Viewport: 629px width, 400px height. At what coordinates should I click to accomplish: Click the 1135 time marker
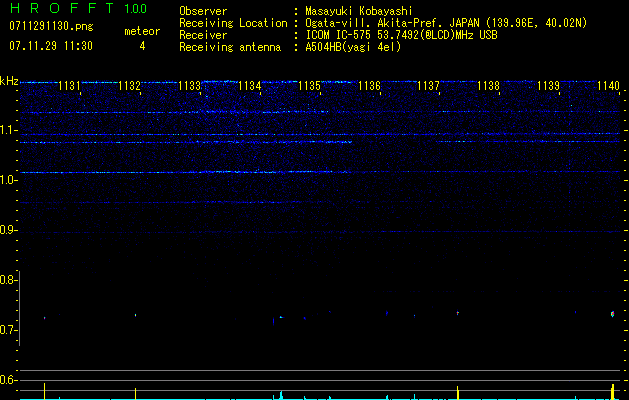[309, 87]
